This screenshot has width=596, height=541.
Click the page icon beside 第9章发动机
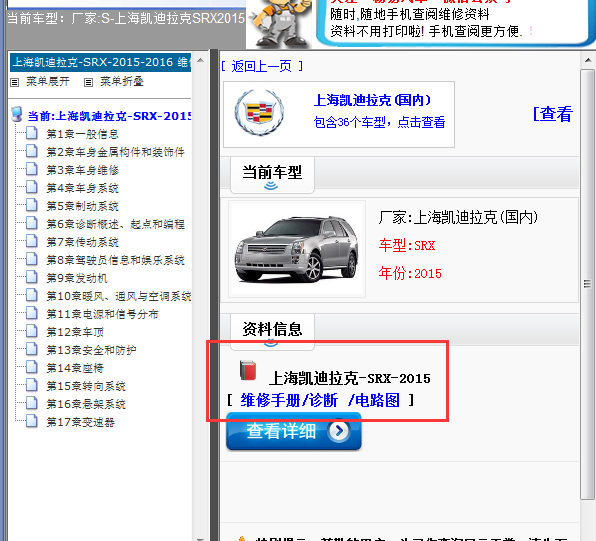point(32,278)
